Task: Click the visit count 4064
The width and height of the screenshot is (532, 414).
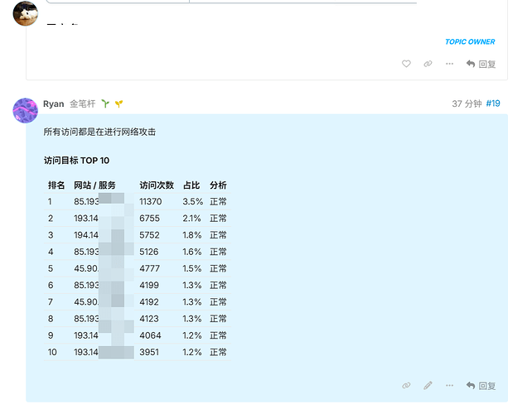Action: point(150,335)
